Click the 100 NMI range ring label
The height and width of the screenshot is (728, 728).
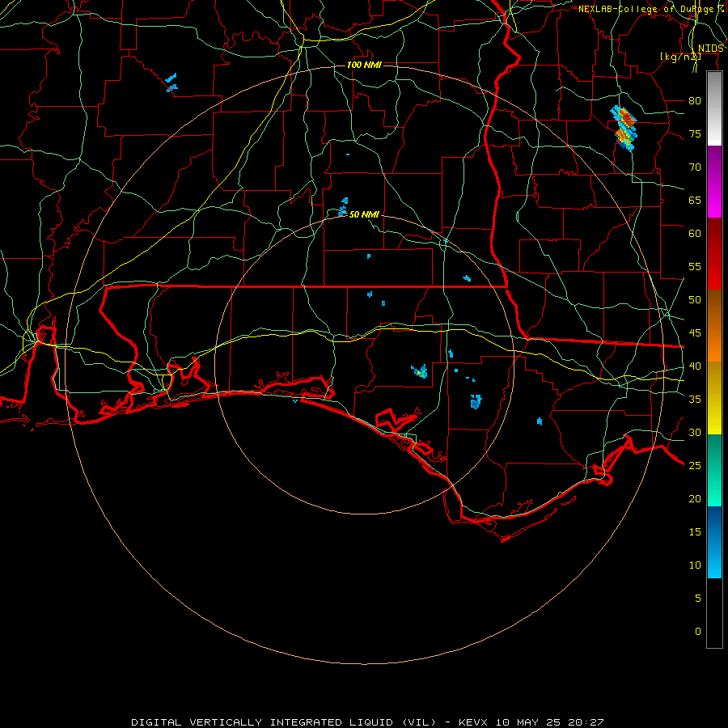click(364, 65)
